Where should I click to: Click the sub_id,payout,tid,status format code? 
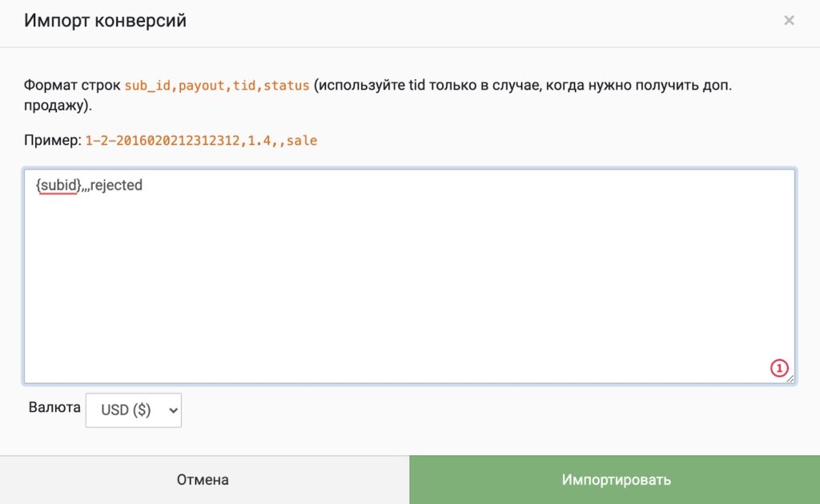point(216,85)
